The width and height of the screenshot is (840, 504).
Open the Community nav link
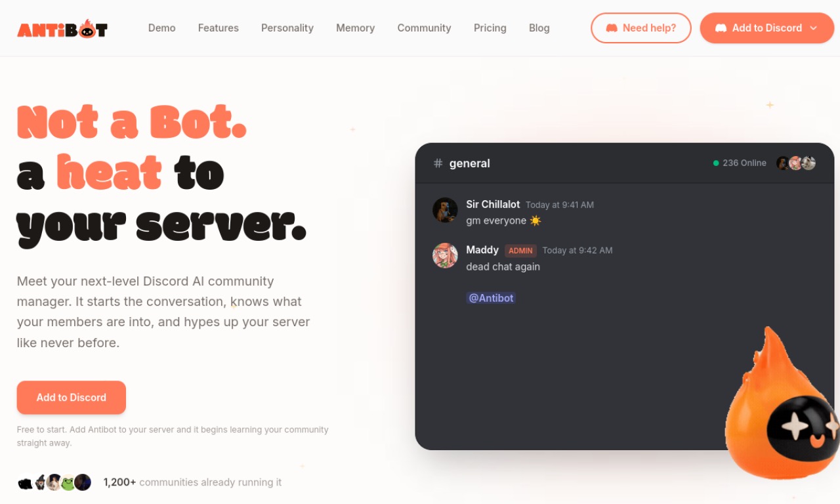(424, 28)
